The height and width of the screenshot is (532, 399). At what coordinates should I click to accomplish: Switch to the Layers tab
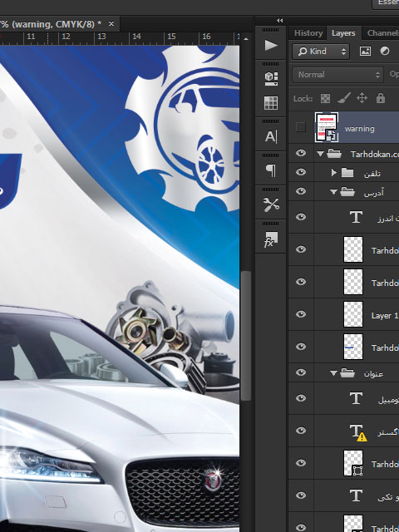343,33
